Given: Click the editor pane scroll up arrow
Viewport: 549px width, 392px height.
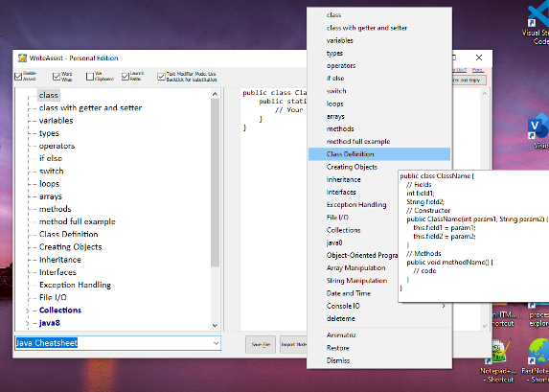Looking at the screenshot, I should (x=485, y=93).
